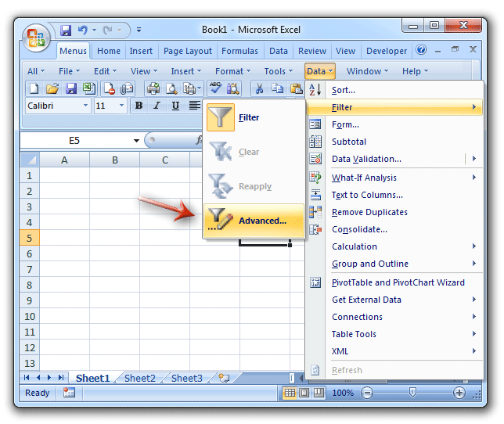Click the Print Preview icon
The height and width of the screenshot is (424, 504).
171,88
